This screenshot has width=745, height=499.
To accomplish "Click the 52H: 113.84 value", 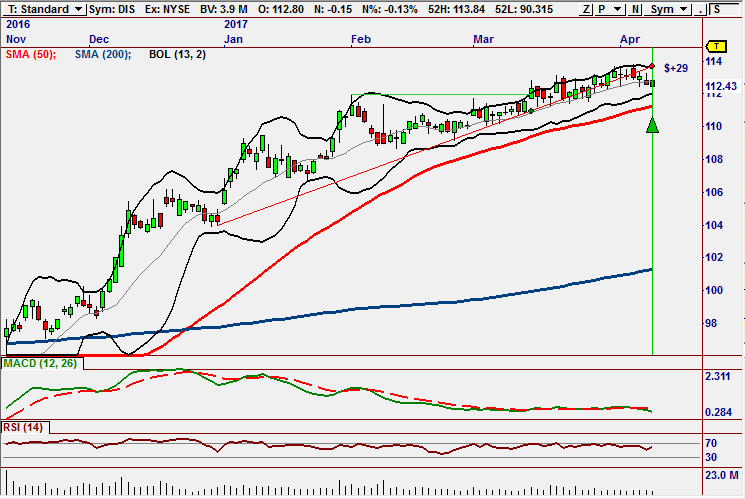I will click(x=456, y=9).
